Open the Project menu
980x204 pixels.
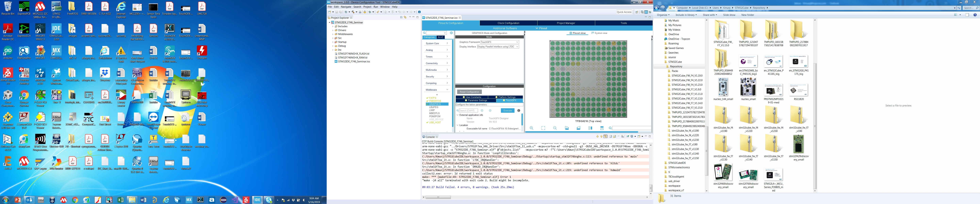coord(367,7)
